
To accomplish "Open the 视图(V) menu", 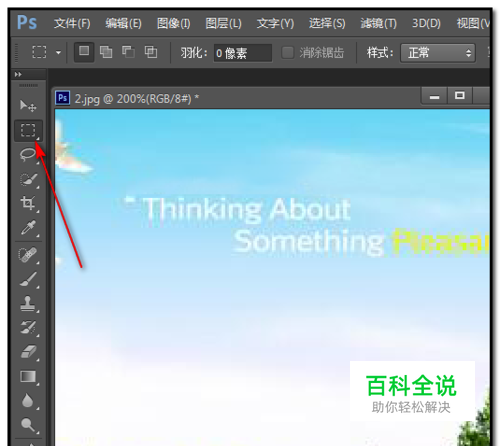I will [473, 23].
